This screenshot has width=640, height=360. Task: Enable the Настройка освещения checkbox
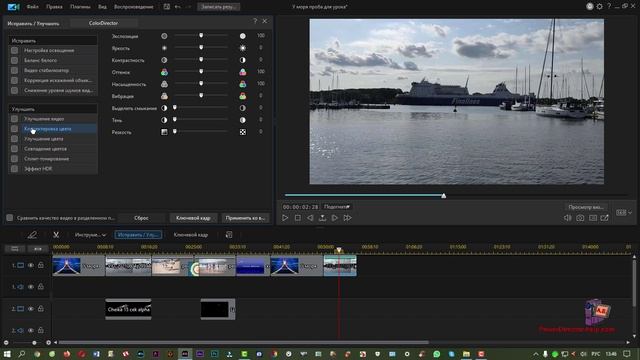[x=15, y=50]
